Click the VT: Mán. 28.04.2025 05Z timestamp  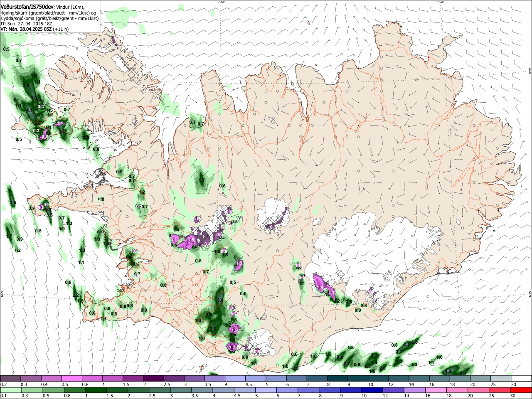click(26, 29)
